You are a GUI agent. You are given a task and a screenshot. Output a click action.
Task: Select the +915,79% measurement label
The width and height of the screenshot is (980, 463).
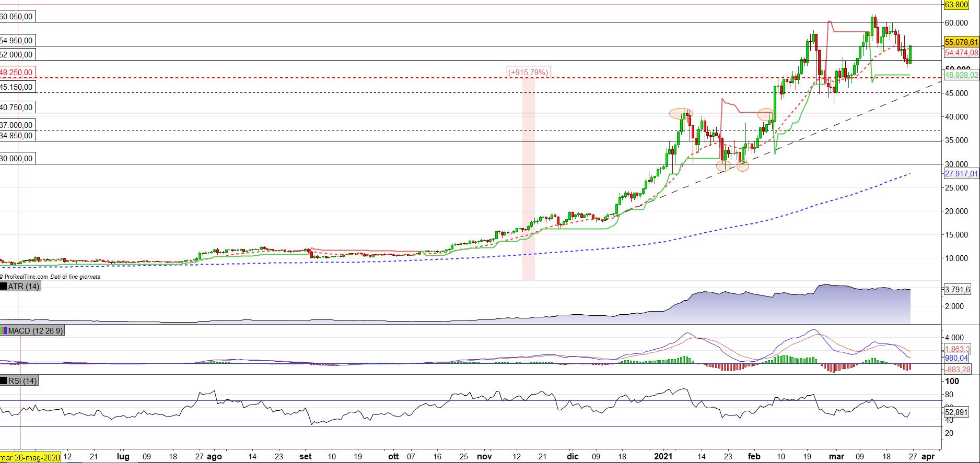tap(529, 73)
